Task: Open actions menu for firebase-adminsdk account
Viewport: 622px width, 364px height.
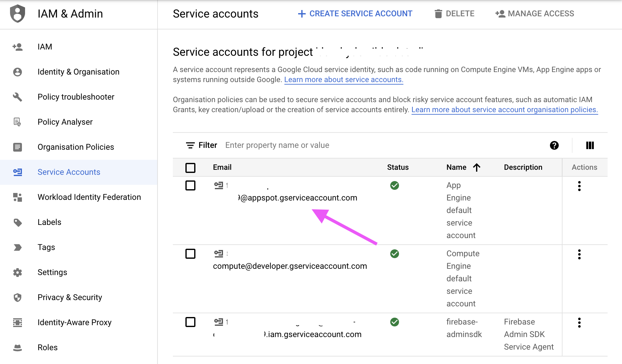Action: pyautogui.click(x=579, y=323)
